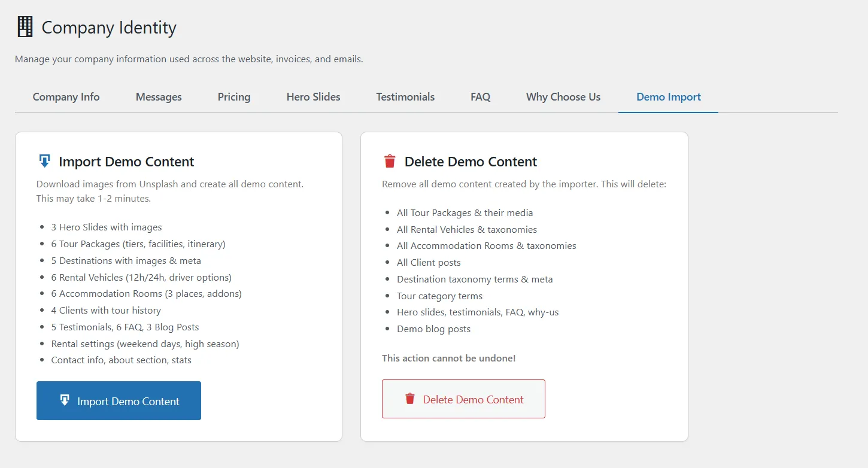Click the 'This action cannot be undone!' warning

449,358
